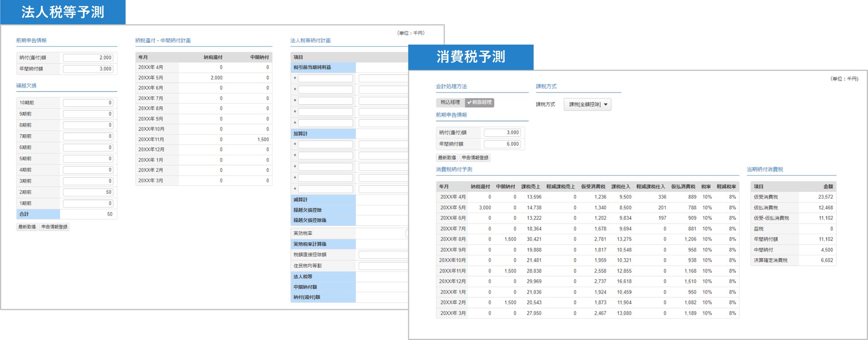
Task: Click the 中間納付 amount 4,500
Action: coord(827,250)
